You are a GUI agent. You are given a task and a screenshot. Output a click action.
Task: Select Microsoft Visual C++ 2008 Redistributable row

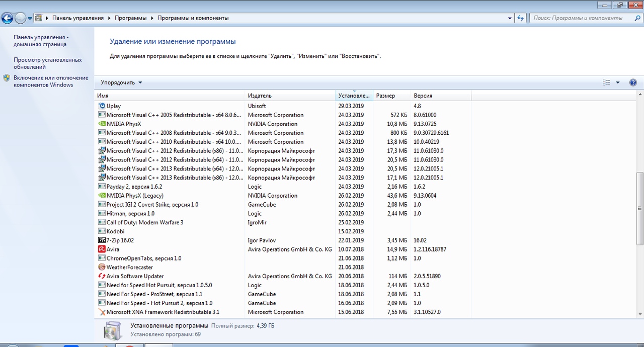click(x=283, y=133)
